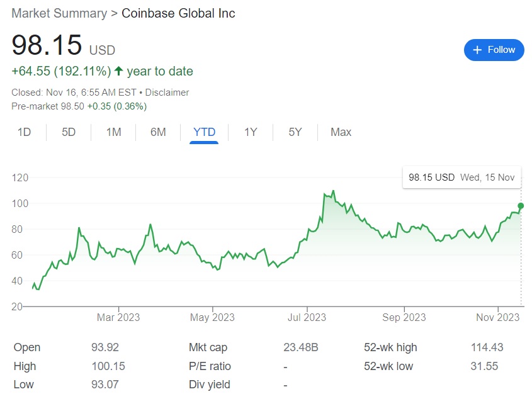
Task: Click the Mkt cap label
Action: pyautogui.click(x=208, y=347)
